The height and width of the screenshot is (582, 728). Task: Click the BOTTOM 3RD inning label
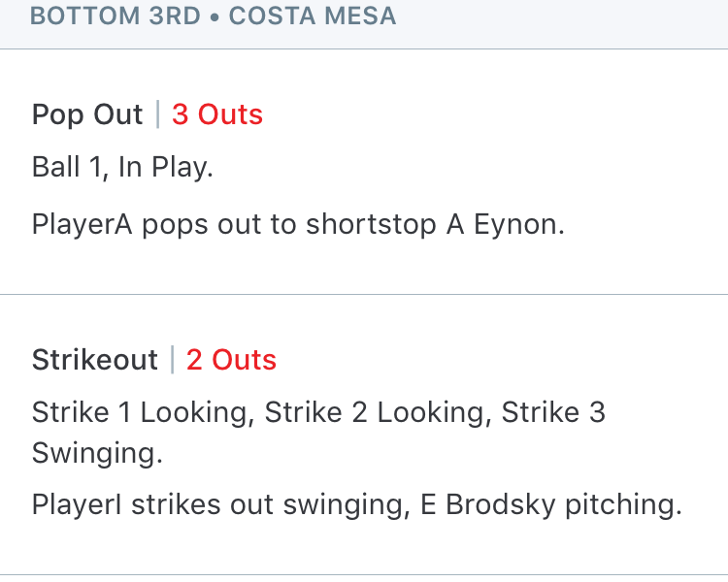click(116, 16)
